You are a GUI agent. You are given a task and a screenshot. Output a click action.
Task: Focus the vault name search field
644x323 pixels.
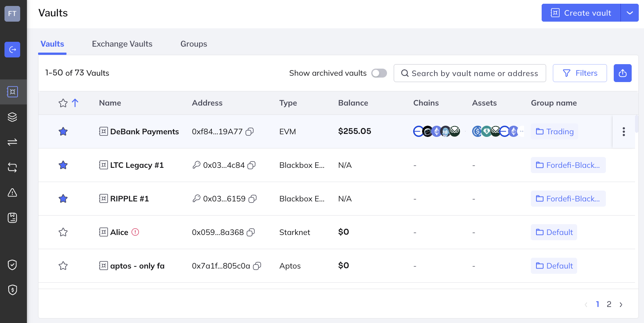(470, 73)
